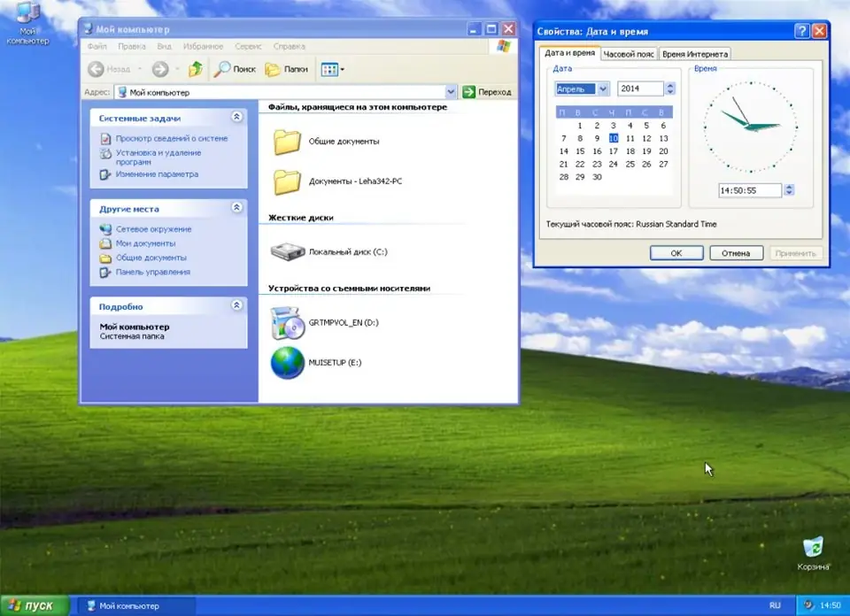Click the time field 14:50:55
The width and height of the screenshot is (850, 616).
(x=750, y=190)
